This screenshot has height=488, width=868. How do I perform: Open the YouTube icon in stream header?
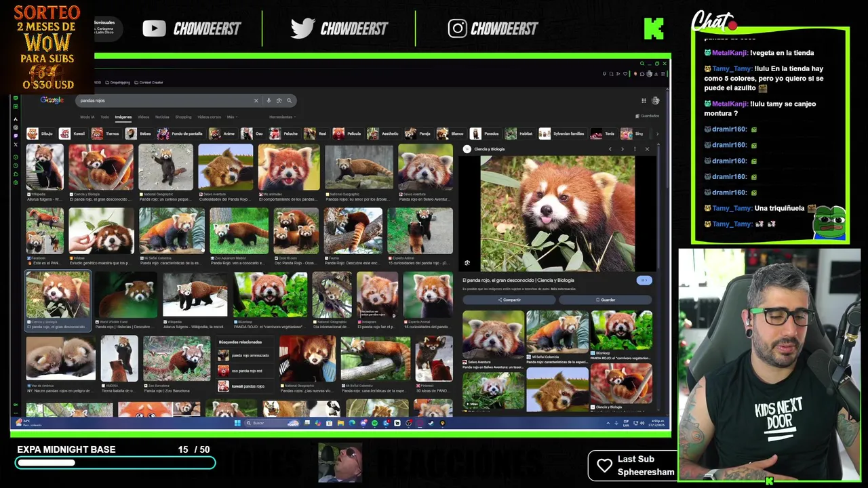(x=154, y=28)
